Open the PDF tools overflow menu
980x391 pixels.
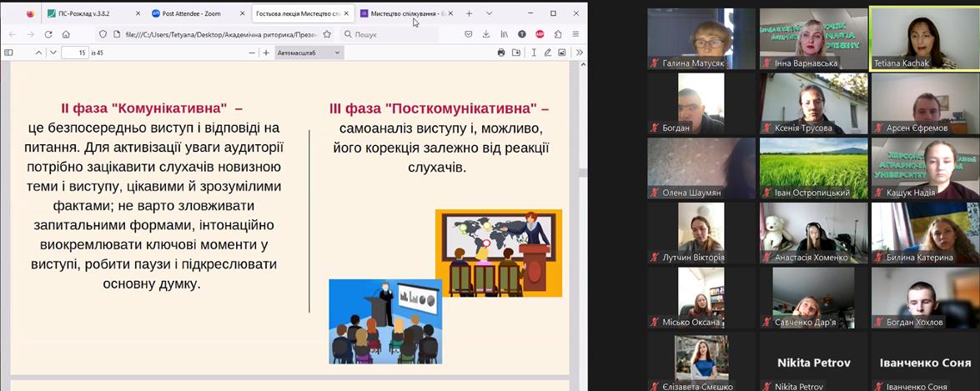point(579,53)
